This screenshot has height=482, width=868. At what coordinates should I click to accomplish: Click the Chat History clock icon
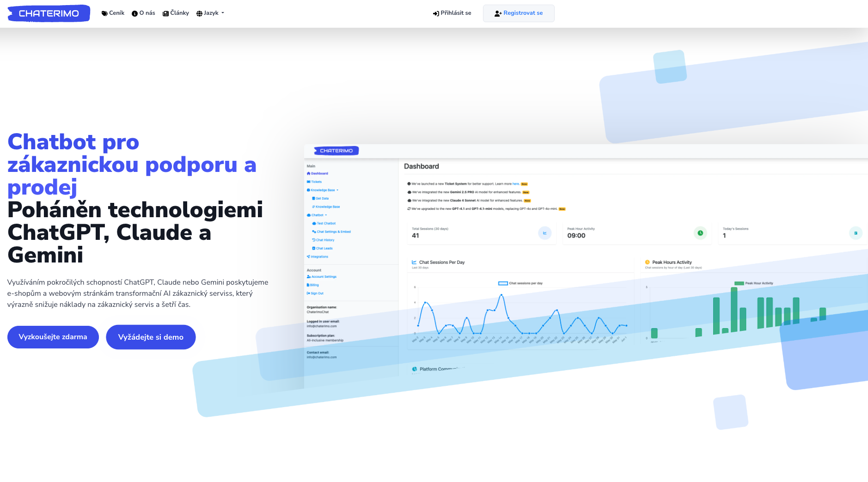pos(314,240)
